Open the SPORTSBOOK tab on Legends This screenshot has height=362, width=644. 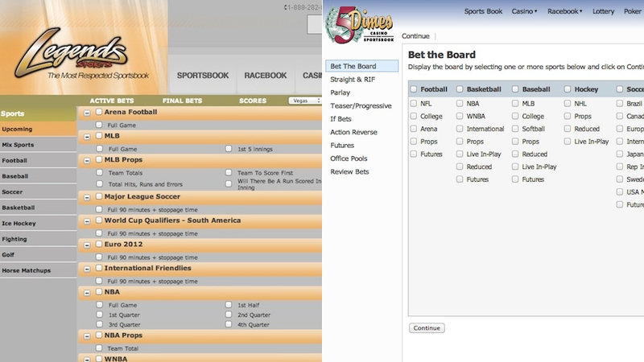click(203, 76)
